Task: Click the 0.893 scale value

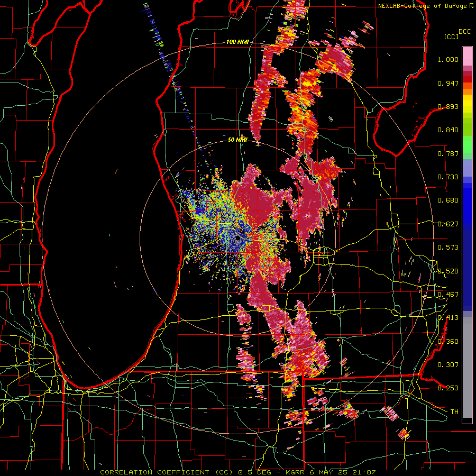Action: click(448, 106)
